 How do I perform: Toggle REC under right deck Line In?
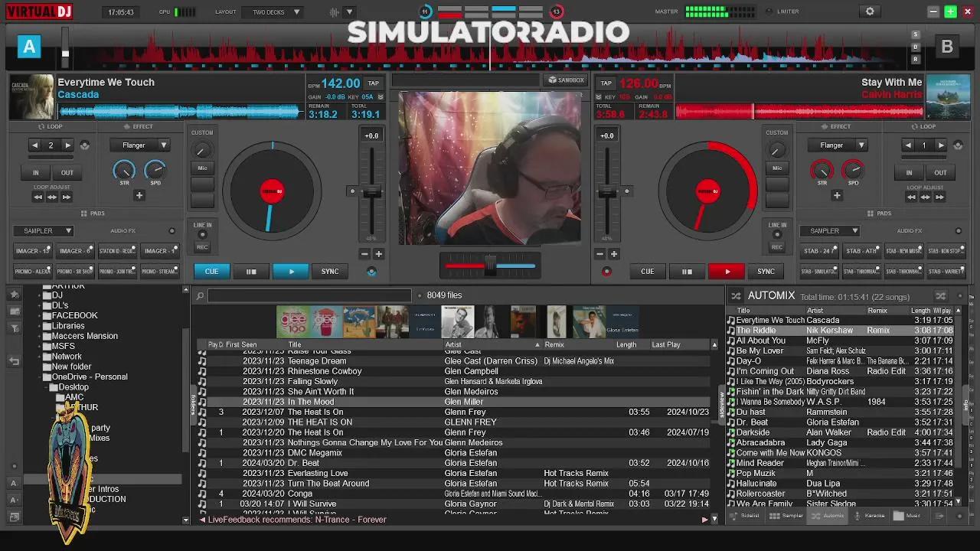(x=777, y=247)
